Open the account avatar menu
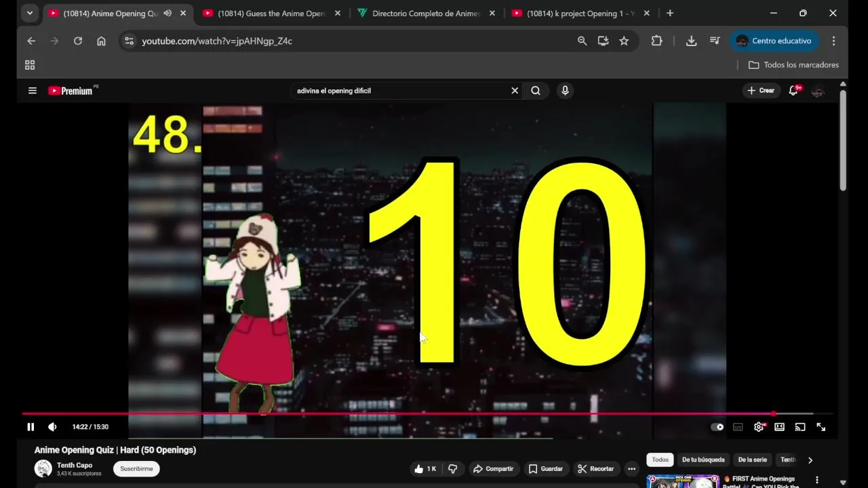 (x=818, y=91)
